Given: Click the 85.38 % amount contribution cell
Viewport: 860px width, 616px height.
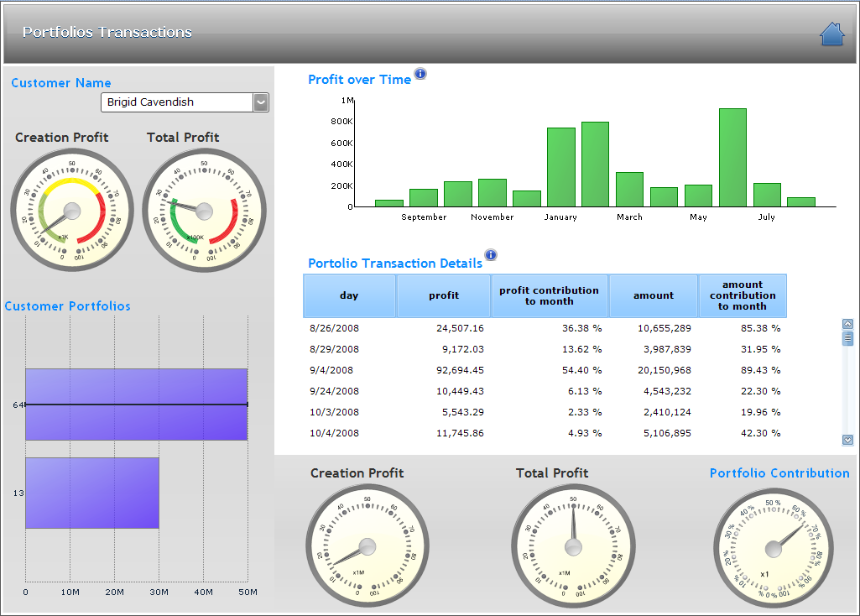Looking at the screenshot, I should [761, 328].
